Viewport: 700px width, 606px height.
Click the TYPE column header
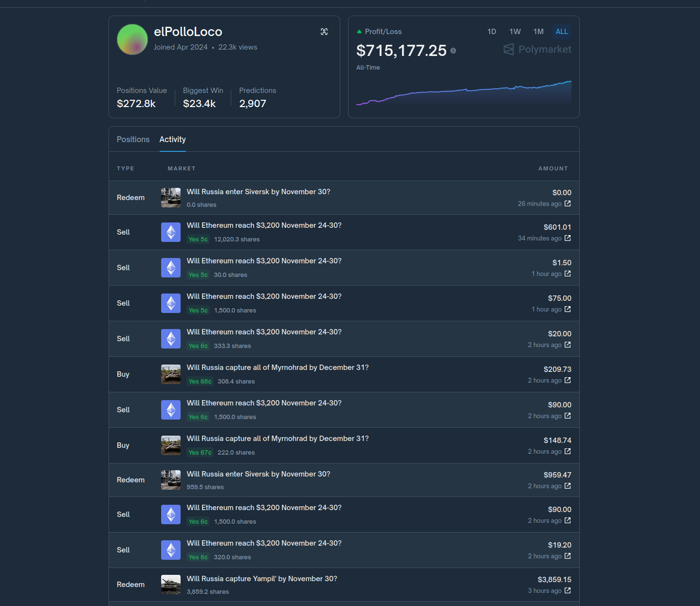tap(126, 168)
